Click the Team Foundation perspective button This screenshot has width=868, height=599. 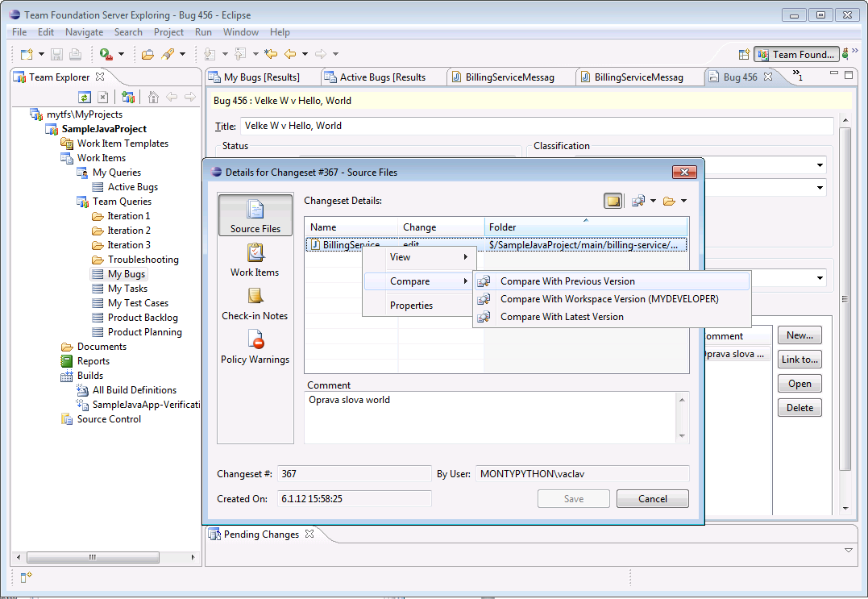[795, 55]
